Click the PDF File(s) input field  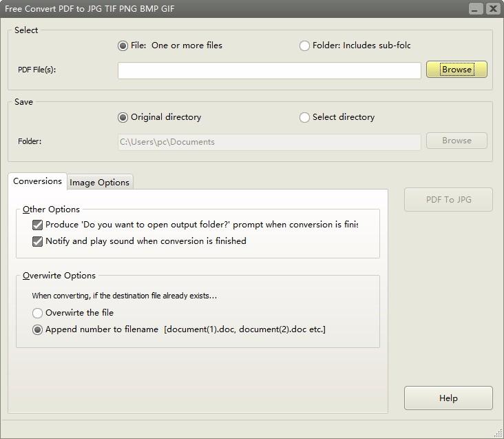(x=269, y=70)
